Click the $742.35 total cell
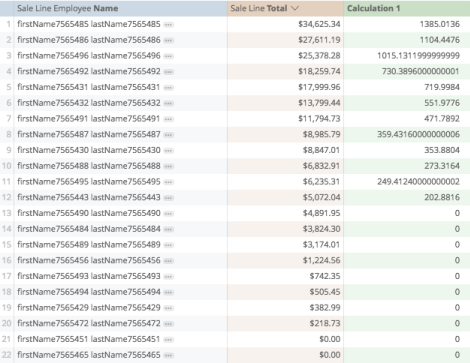This screenshot has width=470, height=363. point(285,276)
